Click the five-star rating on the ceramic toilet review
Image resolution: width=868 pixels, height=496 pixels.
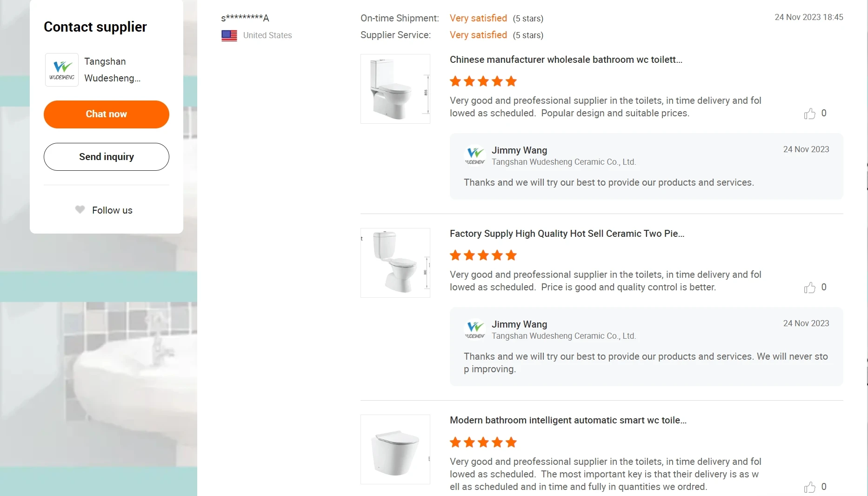pyautogui.click(x=482, y=255)
